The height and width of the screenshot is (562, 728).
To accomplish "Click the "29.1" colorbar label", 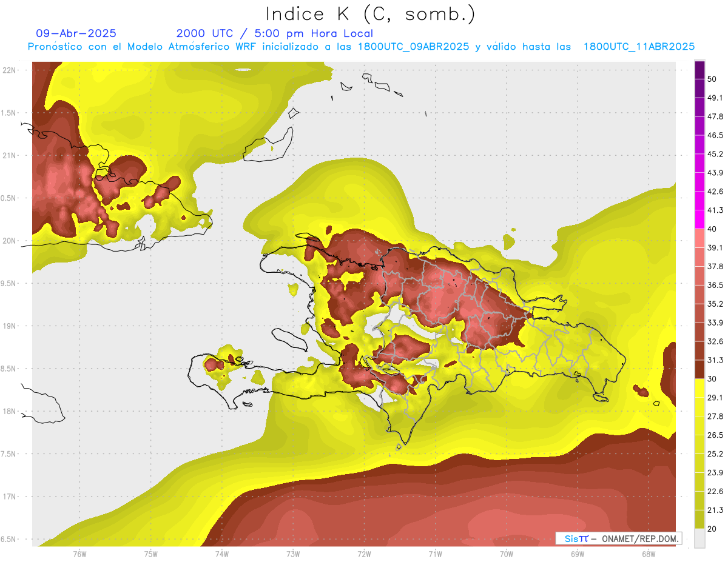I will pyautogui.click(x=715, y=397).
